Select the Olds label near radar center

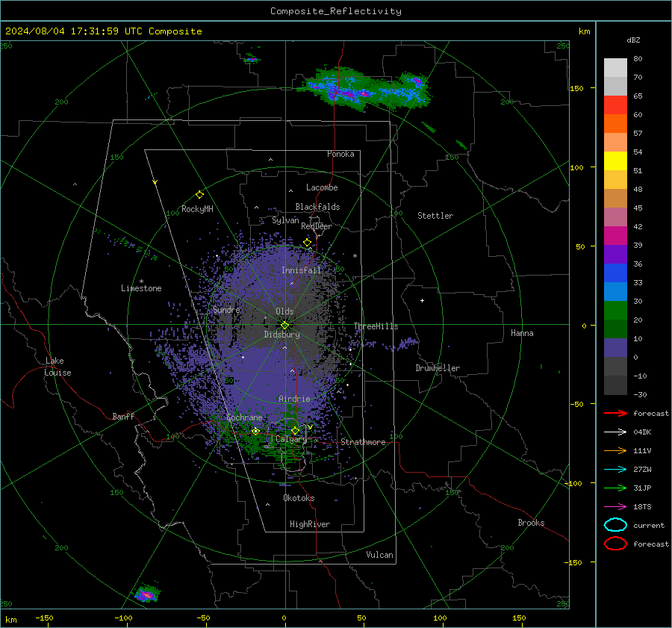pos(284,311)
